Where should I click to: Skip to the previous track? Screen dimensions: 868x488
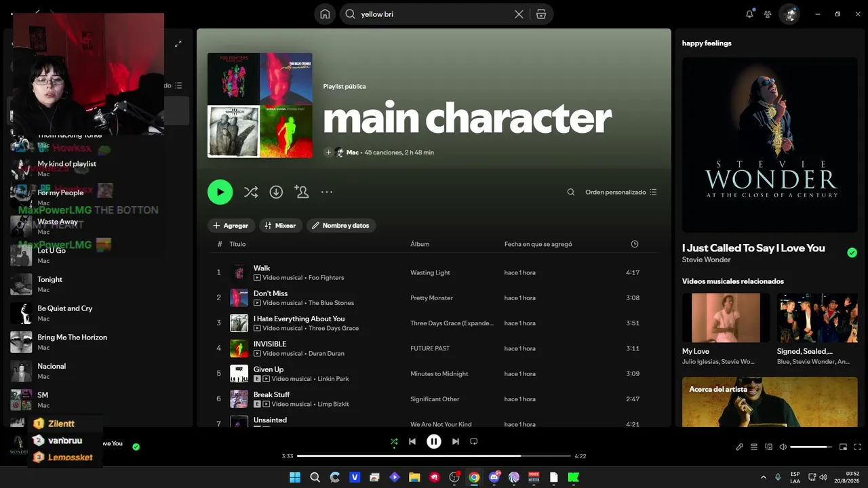tap(412, 442)
